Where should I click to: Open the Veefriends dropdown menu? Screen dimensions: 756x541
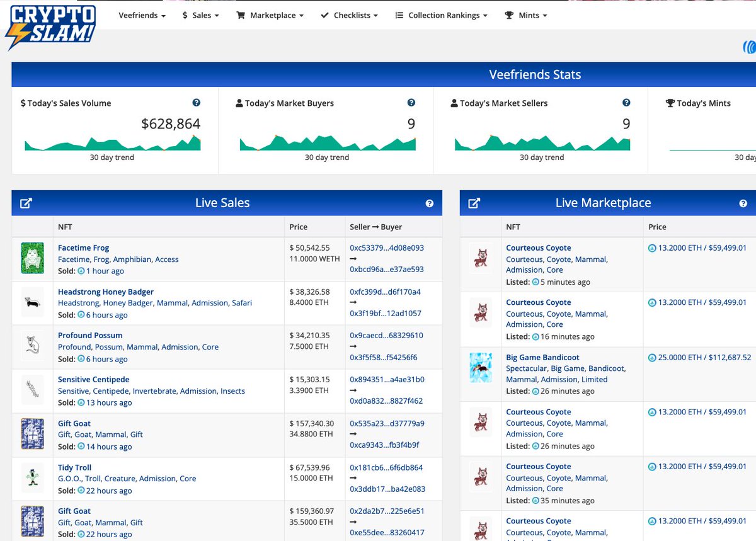click(142, 15)
